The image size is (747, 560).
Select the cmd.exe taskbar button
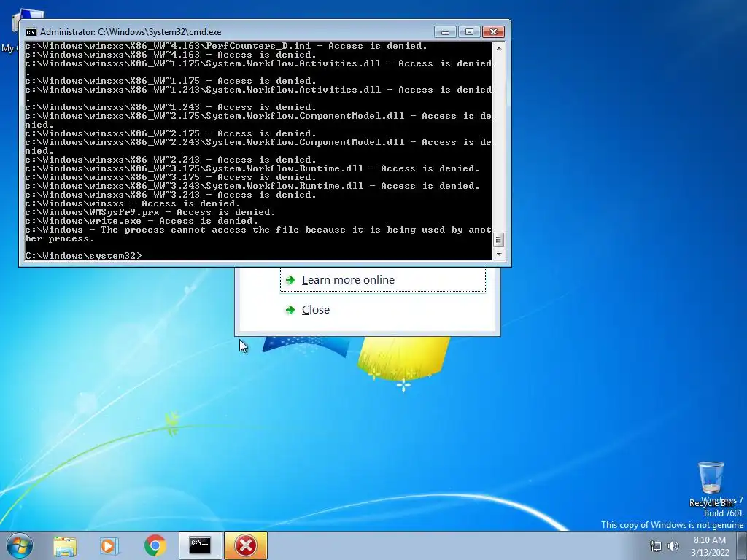200,545
